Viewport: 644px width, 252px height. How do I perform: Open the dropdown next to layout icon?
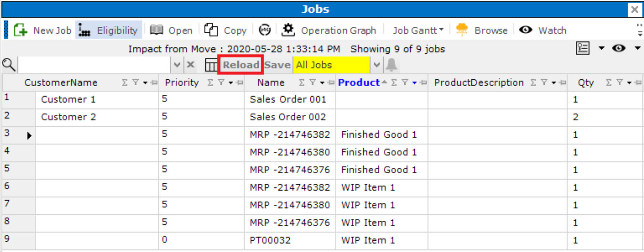point(601,48)
